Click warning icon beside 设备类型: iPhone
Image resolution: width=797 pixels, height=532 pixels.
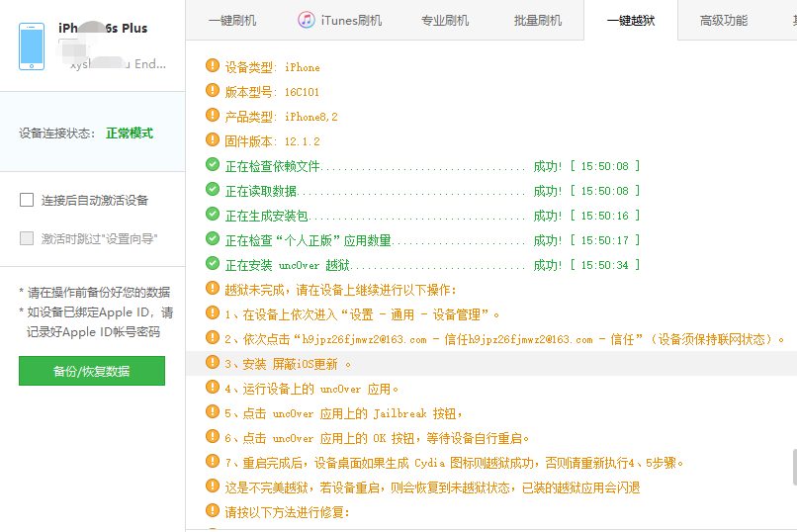point(213,65)
